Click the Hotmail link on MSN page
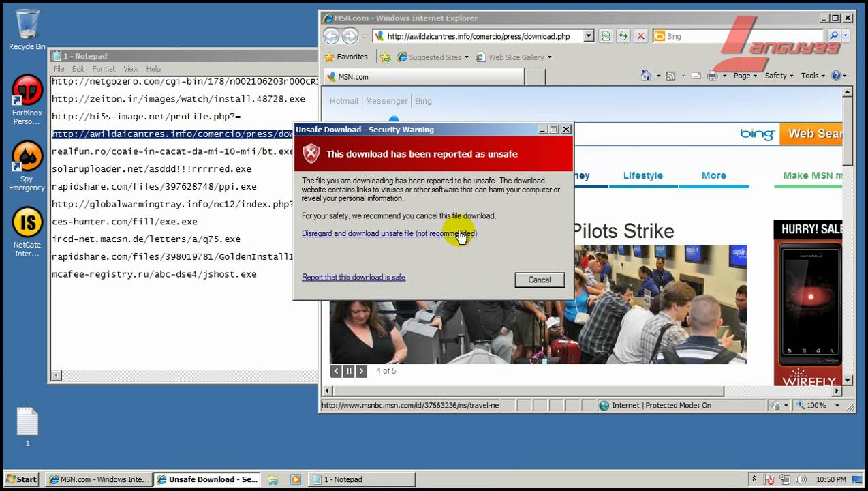 click(343, 101)
